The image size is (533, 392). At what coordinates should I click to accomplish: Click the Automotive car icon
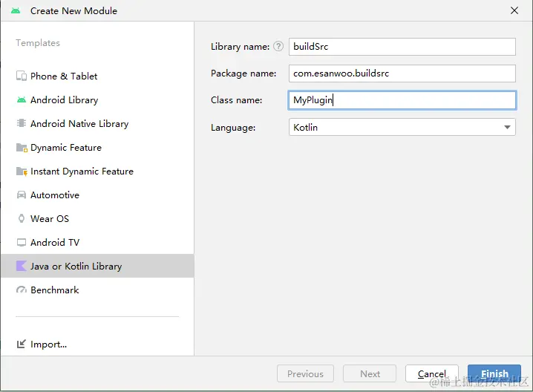tap(22, 195)
